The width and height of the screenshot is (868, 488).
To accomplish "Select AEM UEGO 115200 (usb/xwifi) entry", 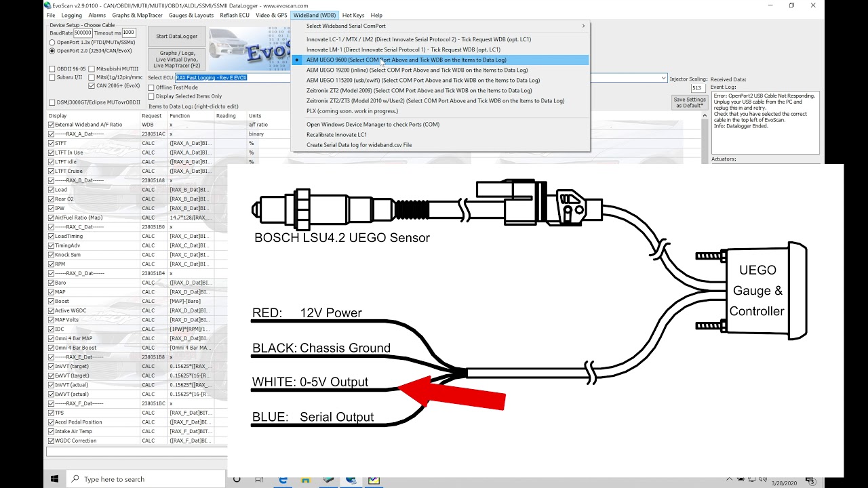I will [x=440, y=80].
